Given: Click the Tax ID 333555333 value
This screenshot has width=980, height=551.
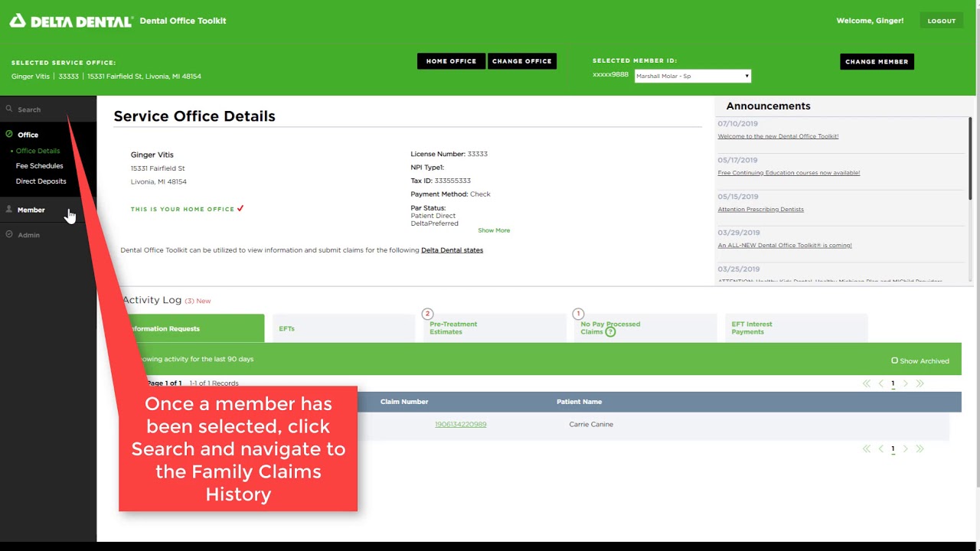Looking at the screenshot, I should point(452,181).
